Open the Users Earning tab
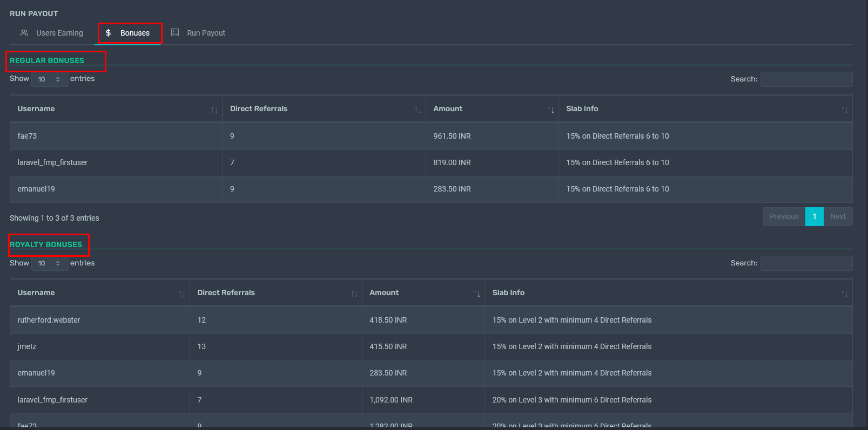Viewport: 868px width, 430px height. coord(52,33)
